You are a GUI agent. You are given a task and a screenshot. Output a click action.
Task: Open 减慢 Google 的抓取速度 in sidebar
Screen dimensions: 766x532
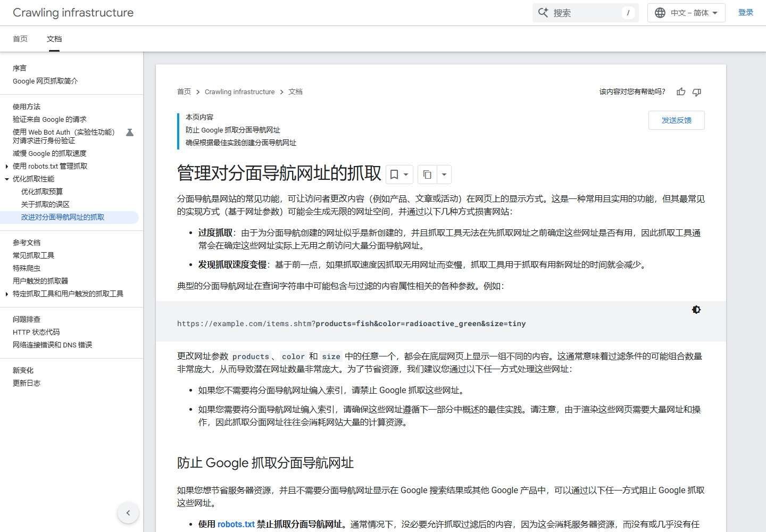tap(49, 154)
